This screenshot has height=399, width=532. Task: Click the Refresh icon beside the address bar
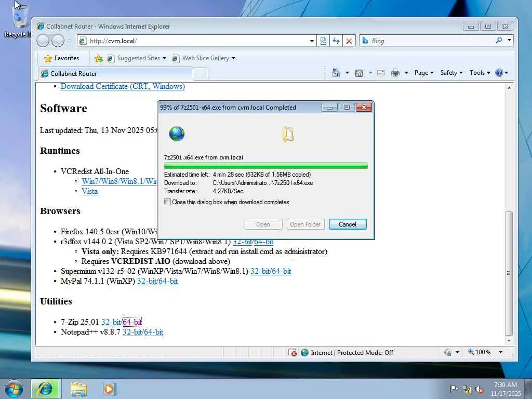(336, 41)
